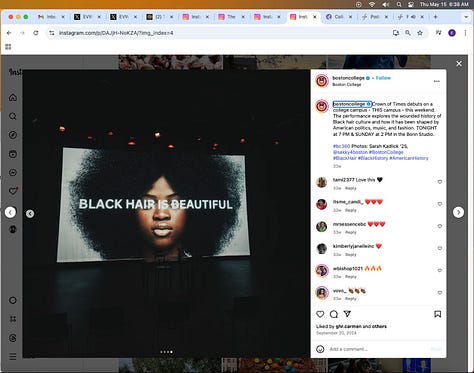Open the 'others' likes list

click(378, 326)
